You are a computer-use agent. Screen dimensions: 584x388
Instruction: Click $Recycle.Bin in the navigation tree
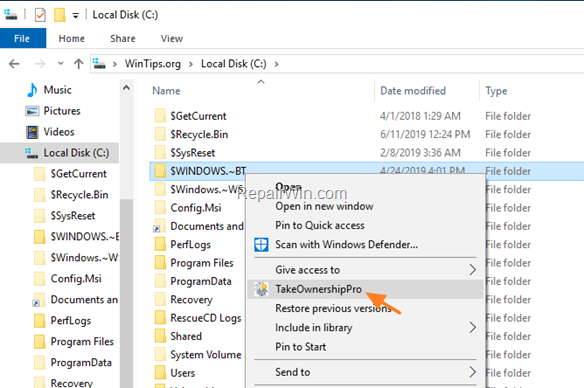(79, 194)
